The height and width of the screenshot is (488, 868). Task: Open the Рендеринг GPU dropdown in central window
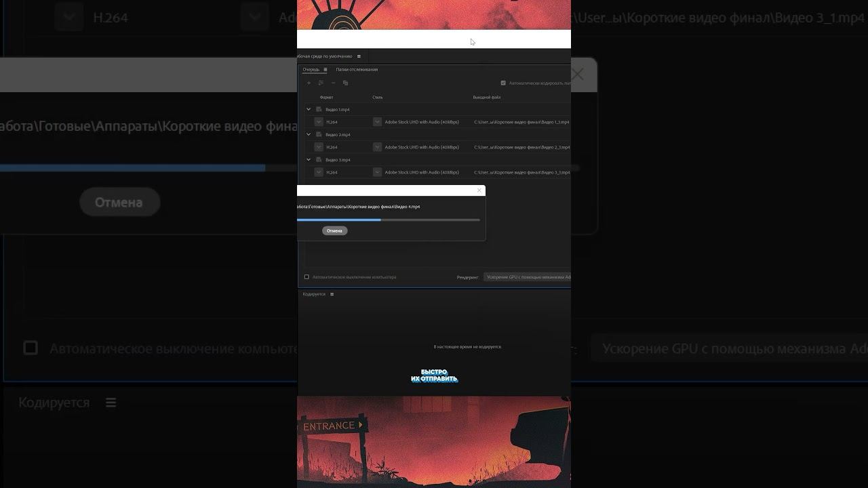528,277
